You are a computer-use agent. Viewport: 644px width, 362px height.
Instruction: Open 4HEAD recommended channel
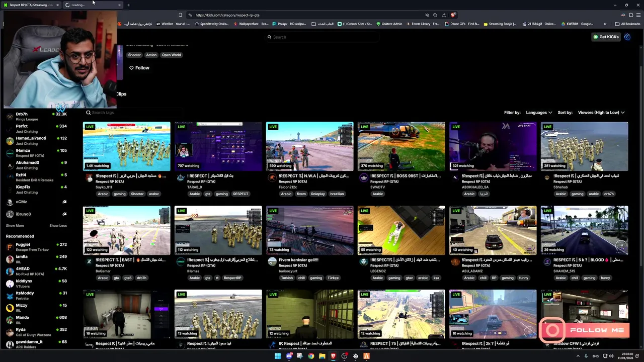tap(37, 271)
